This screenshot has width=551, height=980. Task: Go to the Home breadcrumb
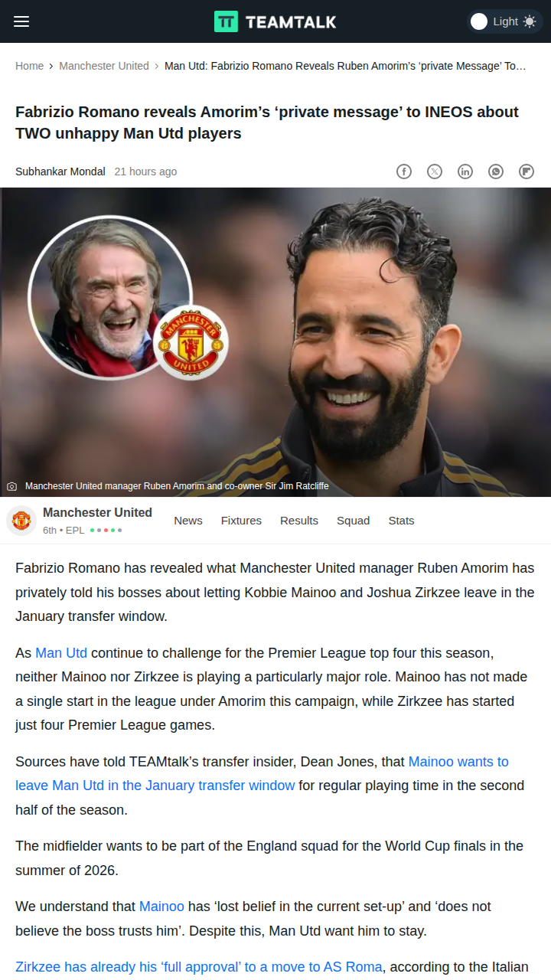[30, 66]
